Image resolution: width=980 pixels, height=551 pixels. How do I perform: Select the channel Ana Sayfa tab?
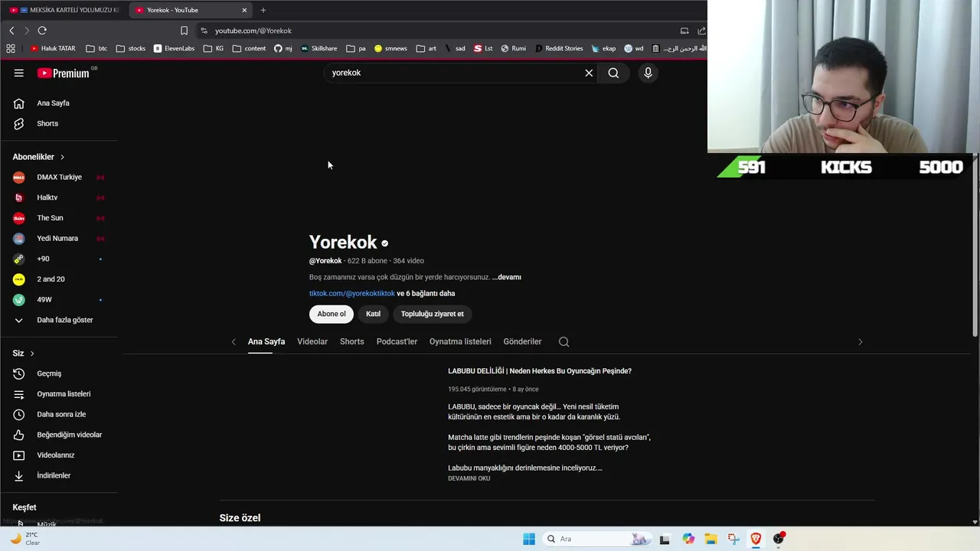point(266,341)
